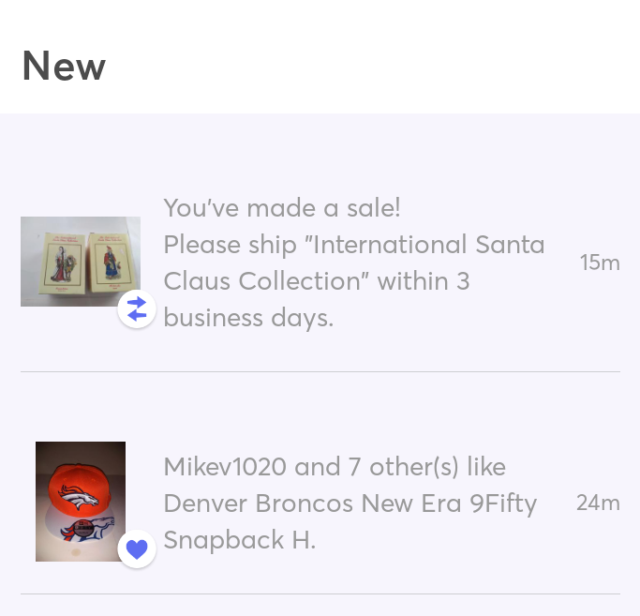Screen dimensions: 640x616
Task: Click the white brim logo of the hat
Action: click(x=87, y=529)
